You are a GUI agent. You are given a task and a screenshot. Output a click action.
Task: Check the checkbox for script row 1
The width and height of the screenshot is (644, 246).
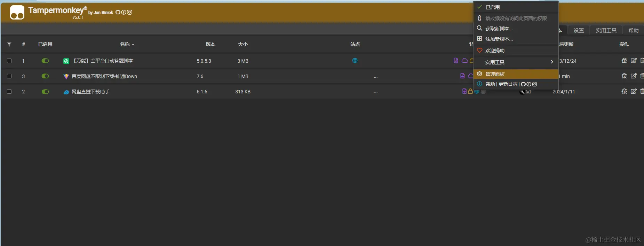[9, 61]
